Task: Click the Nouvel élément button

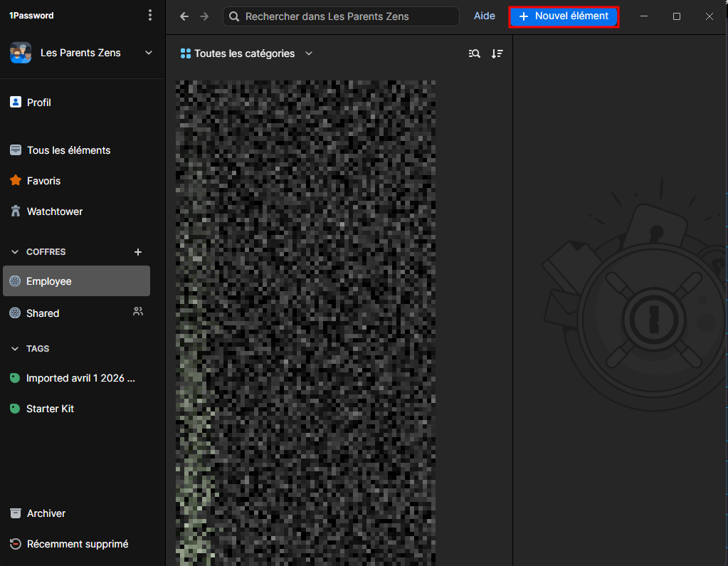Action: [564, 16]
